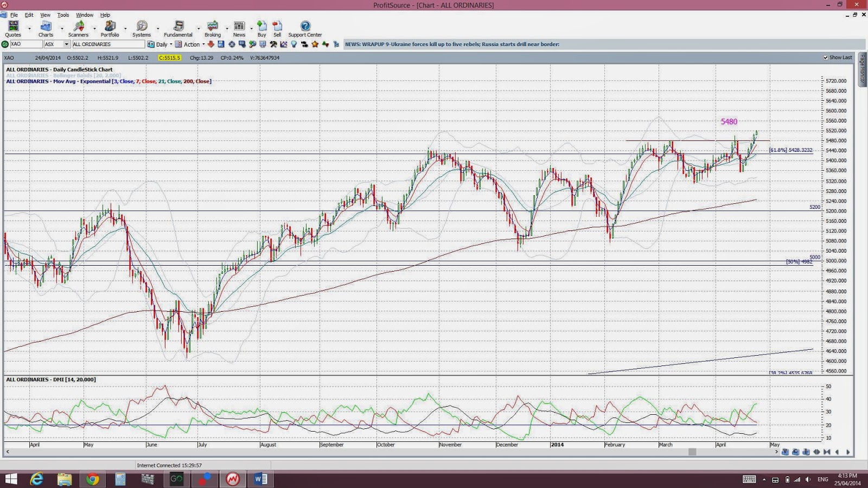
Task: Click the XAO symbol input field
Action: [25, 44]
